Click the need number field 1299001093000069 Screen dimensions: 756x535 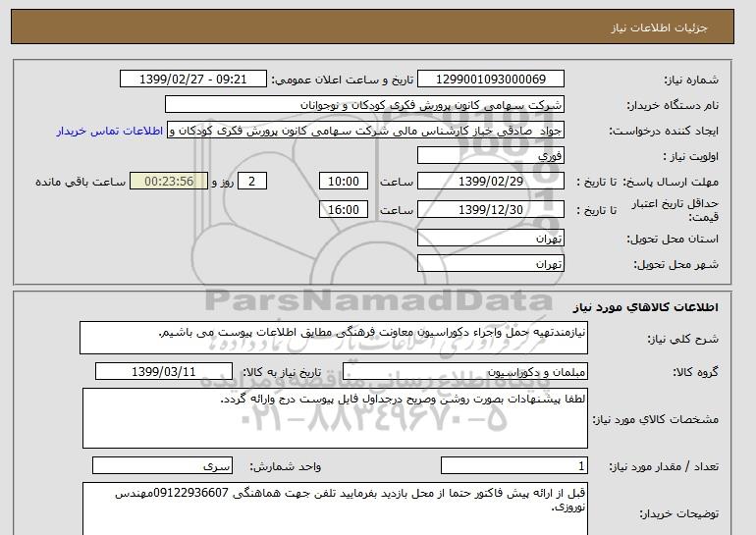tap(490, 80)
